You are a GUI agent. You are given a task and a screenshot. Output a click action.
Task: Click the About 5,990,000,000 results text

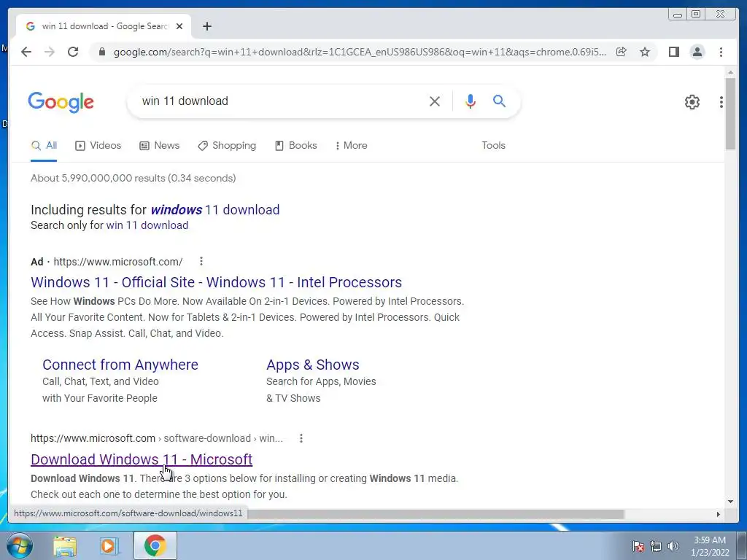pyautogui.click(x=133, y=178)
